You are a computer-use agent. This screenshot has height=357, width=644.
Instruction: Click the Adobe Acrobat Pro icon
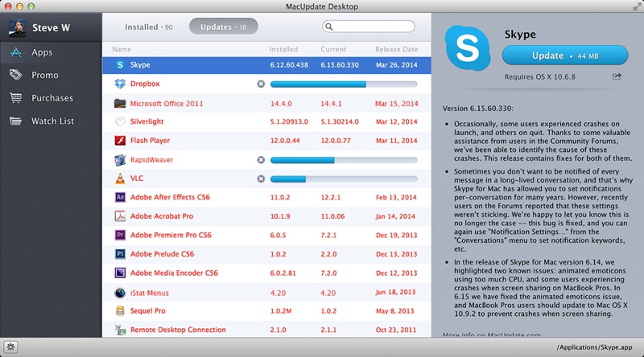[119, 216]
